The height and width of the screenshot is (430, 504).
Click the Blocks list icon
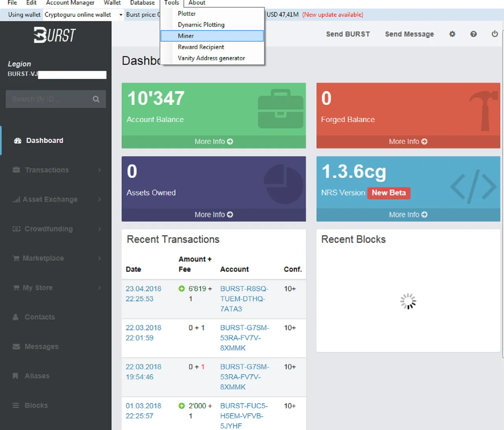[16, 405]
